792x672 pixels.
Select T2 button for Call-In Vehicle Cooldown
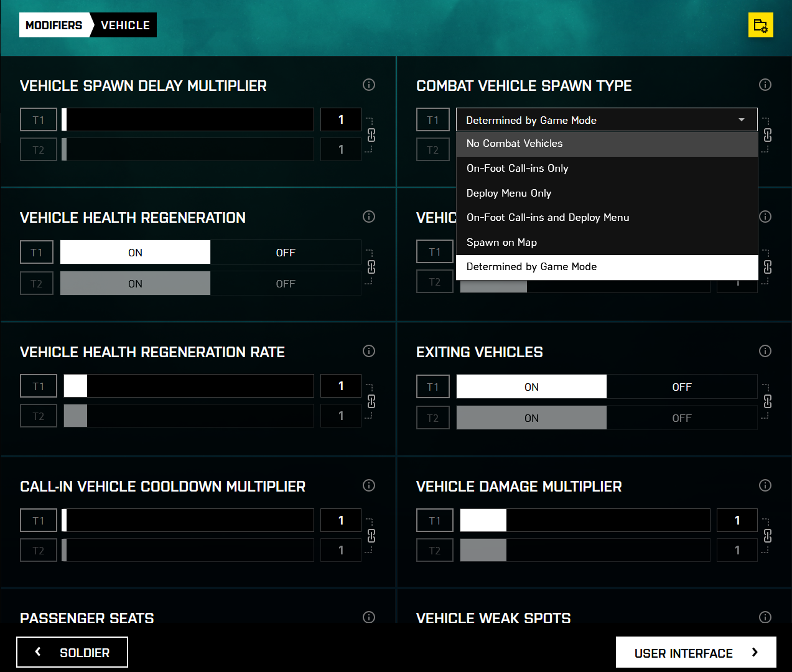click(39, 550)
